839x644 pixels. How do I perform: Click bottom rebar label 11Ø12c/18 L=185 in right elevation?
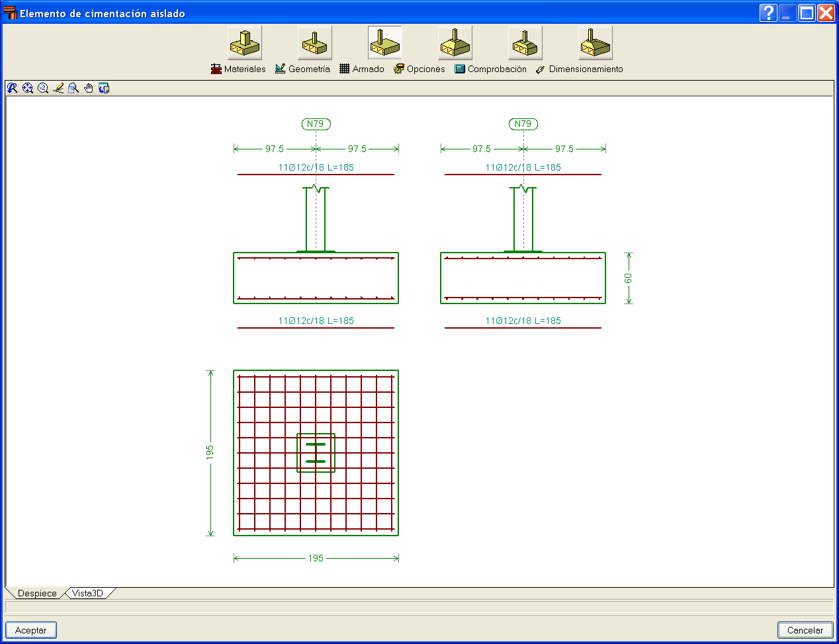[x=523, y=321]
